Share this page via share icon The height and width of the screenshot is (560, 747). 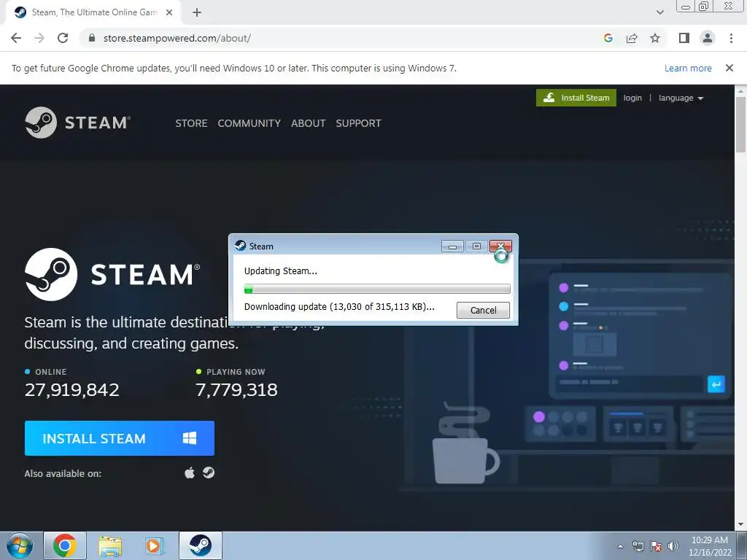point(632,38)
